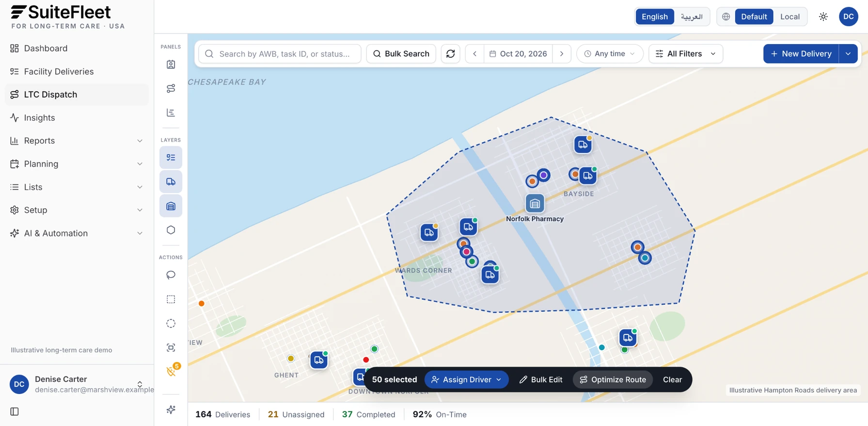Open the location alerts icon with badge 5
Screen dimensions: 868x426
click(x=171, y=372)
